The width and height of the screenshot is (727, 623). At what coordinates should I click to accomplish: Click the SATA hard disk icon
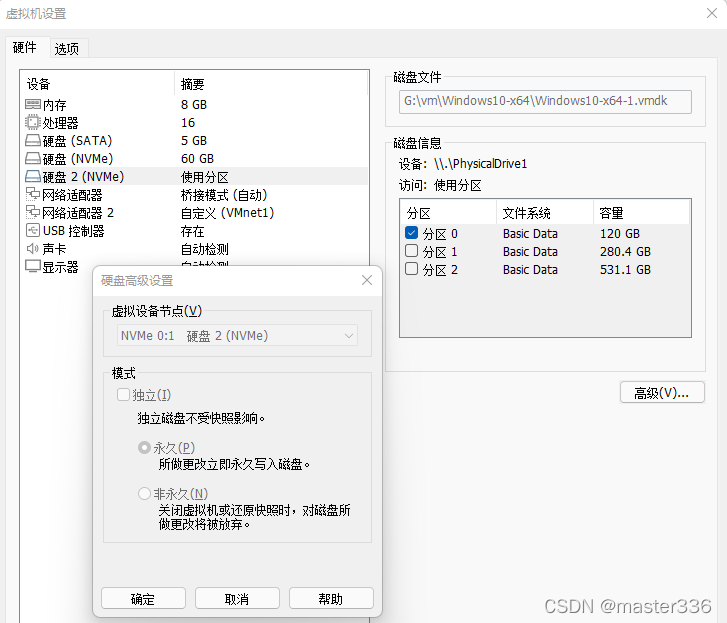tap(32, 140)
